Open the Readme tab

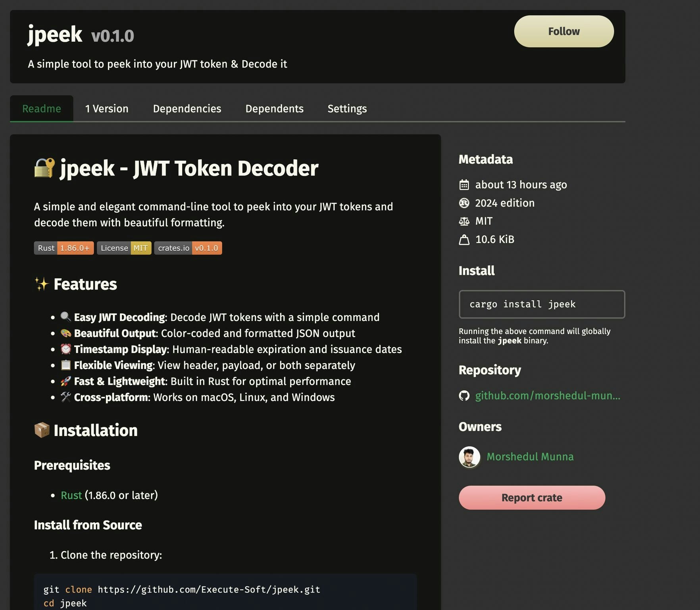[x=42, y=108]
